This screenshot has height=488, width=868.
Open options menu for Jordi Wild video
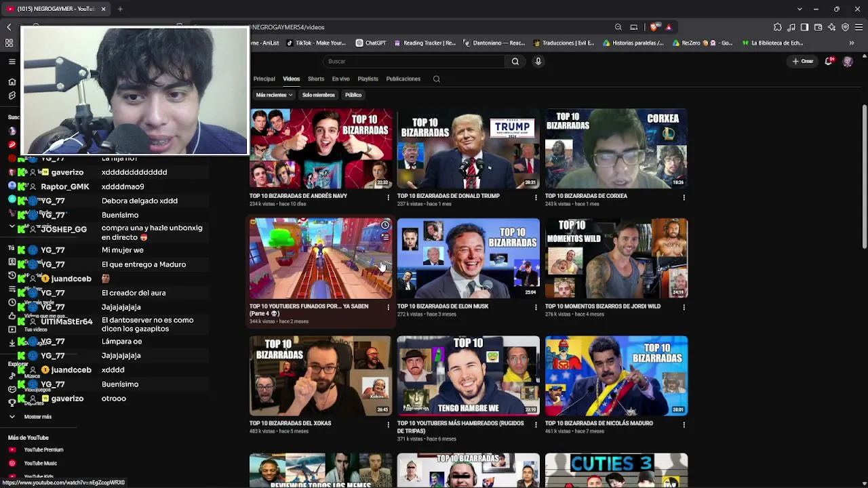click(x=684, y=308)
